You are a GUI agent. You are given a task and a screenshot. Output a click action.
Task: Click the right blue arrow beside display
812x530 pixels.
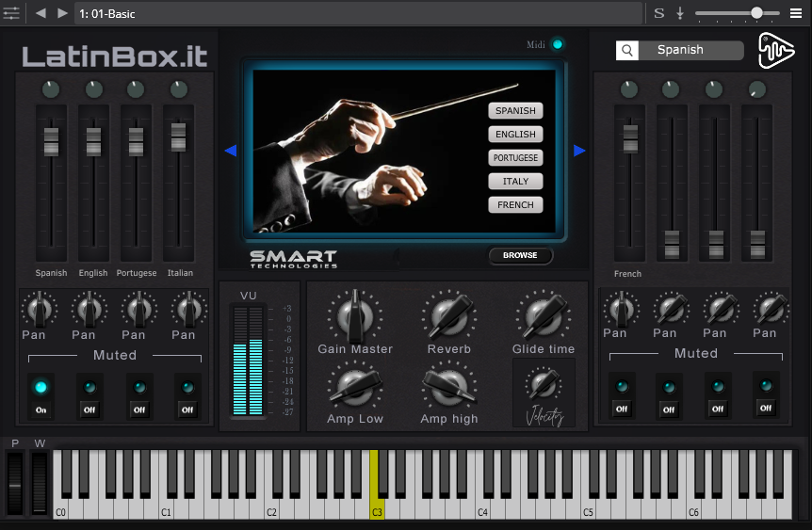click(x=579, y=151)
